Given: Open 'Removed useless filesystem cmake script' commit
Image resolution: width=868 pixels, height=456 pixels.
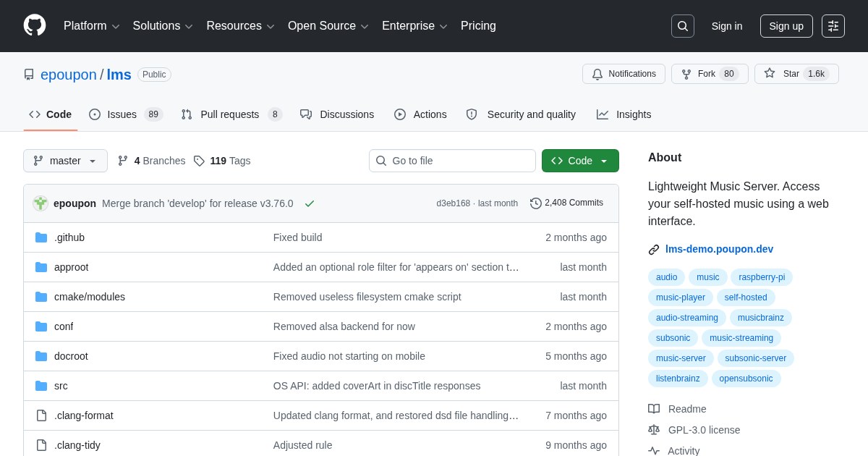Looking at the screenshot, I should tap(367, 297).
